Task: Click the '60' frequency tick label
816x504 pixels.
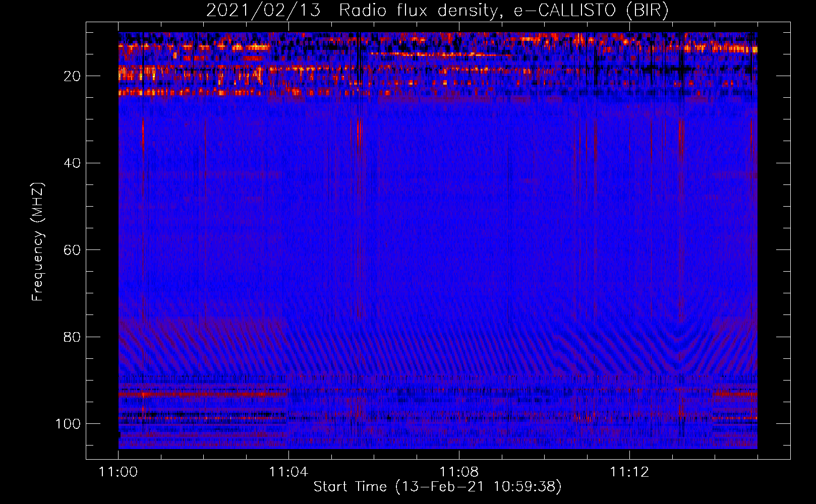Action: click(72, 250)
